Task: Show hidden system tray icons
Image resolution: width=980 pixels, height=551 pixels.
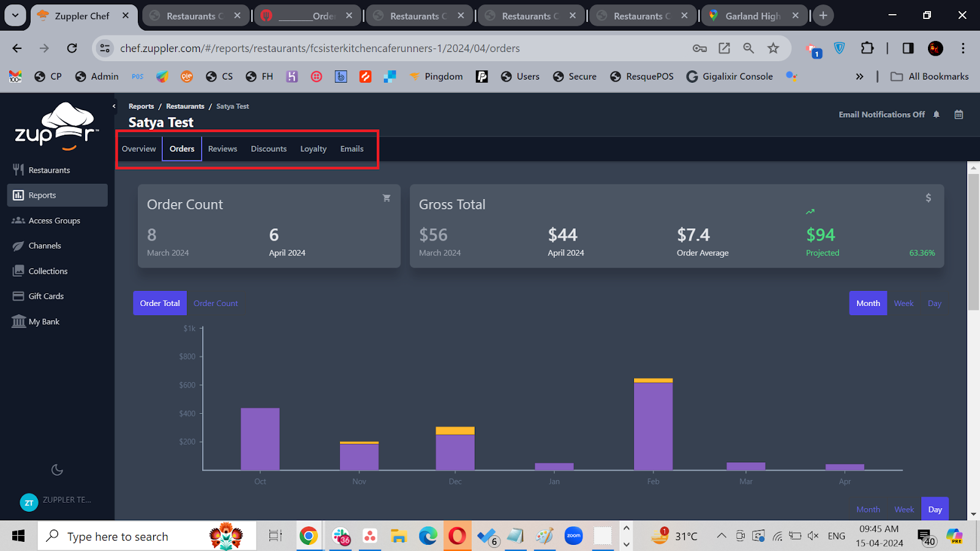Action: [x=722, y=536]
